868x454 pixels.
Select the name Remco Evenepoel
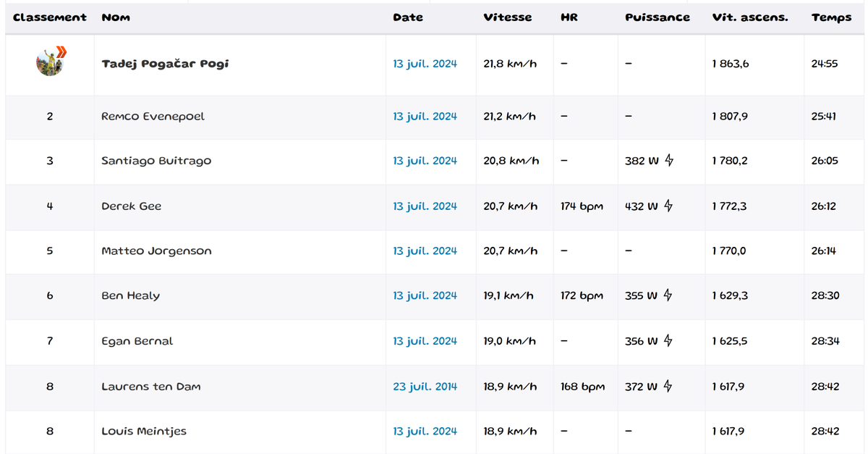(153, 116)
